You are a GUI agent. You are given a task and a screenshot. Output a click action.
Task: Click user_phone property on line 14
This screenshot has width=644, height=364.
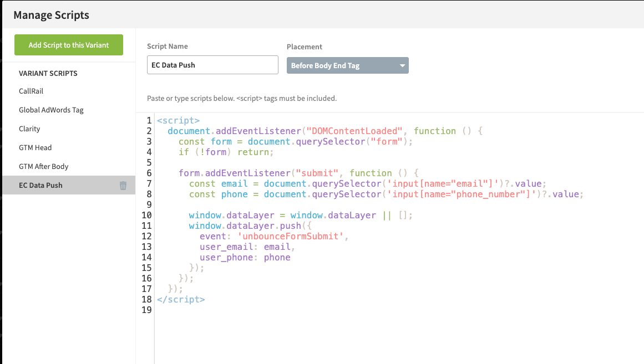click(226, 257)
